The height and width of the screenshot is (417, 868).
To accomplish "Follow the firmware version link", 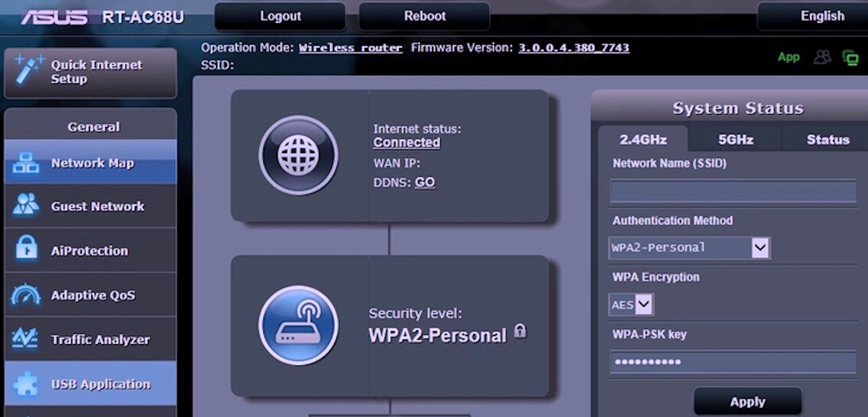I will pos(573,48).
